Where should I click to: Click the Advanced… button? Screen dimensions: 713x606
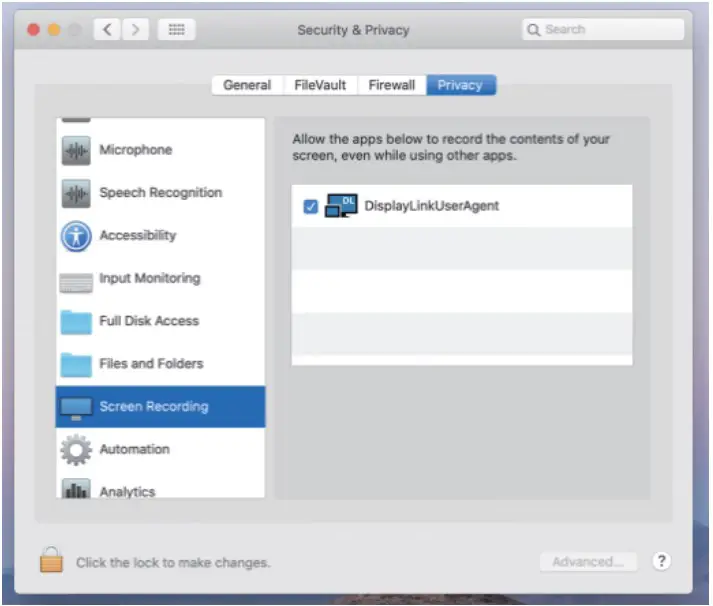coord(588,562)
